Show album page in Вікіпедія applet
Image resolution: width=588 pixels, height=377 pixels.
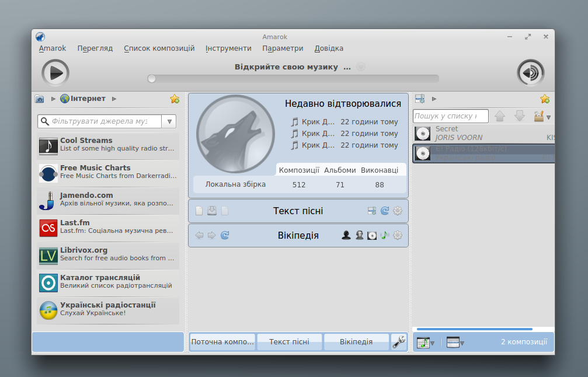click(x=372, y=235)
